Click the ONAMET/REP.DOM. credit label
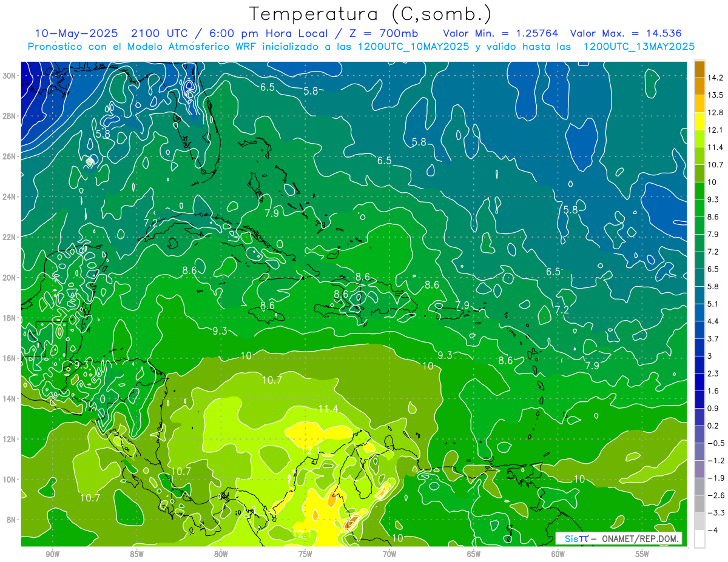728x562 pixels. tap(640, 538)
